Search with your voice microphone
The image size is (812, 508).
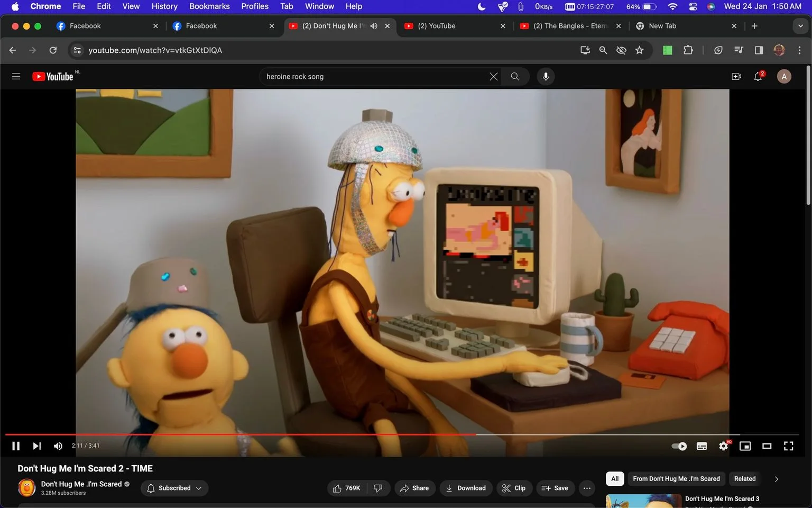546,77
